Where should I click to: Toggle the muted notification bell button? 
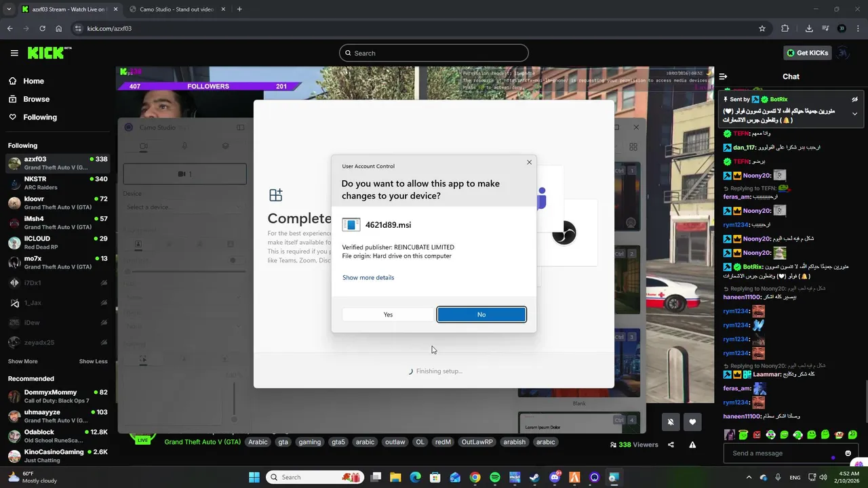[671, 422]
